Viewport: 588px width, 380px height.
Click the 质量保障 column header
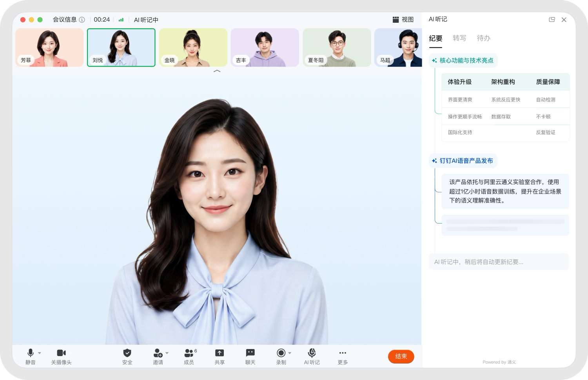[x=548, y=82]
